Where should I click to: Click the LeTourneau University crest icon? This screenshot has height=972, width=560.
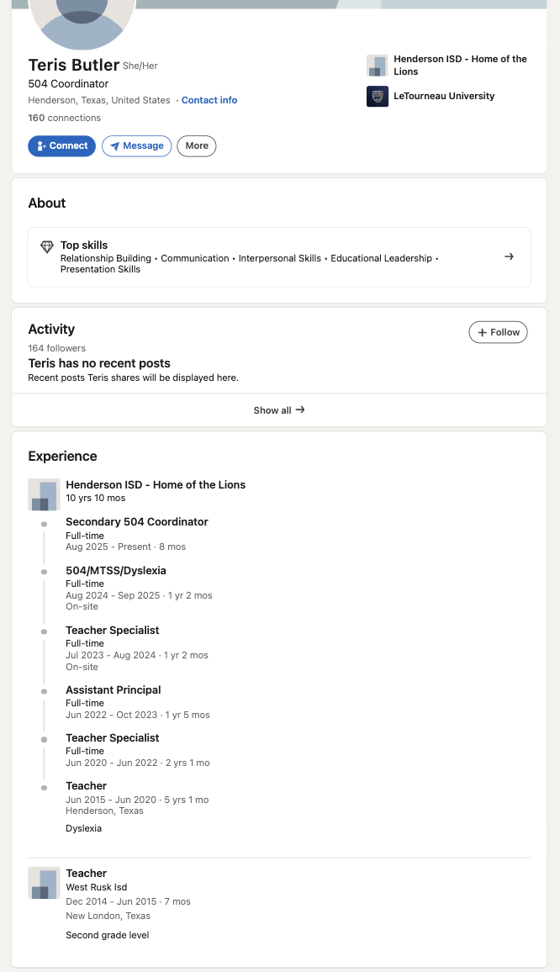[x=377, y=96]
